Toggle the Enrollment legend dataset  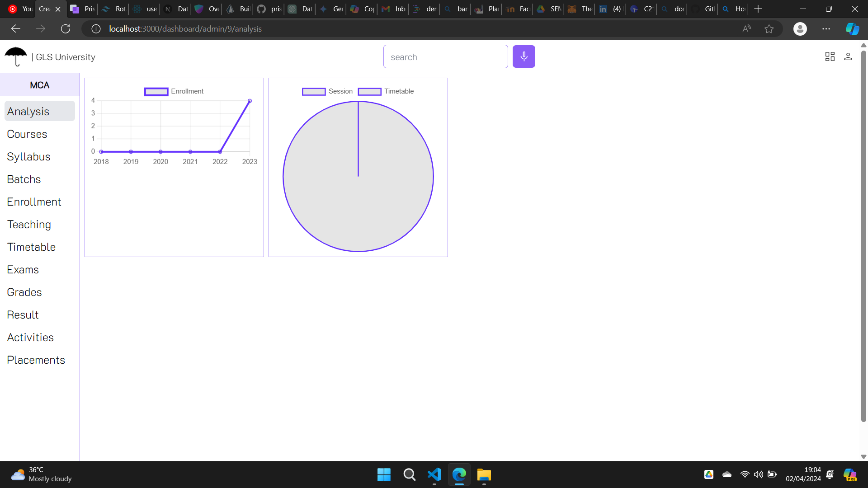174,91
